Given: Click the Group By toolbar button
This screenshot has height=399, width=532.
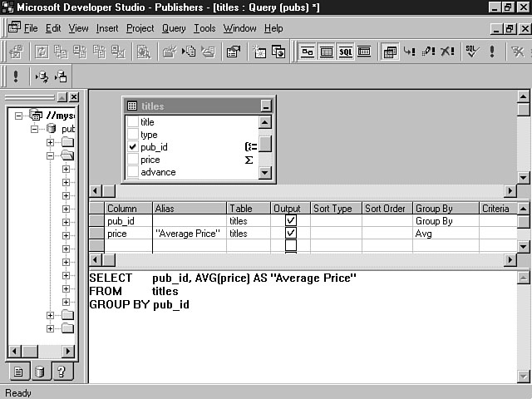Looking at the screenshot, I should (x=390, y=52).
